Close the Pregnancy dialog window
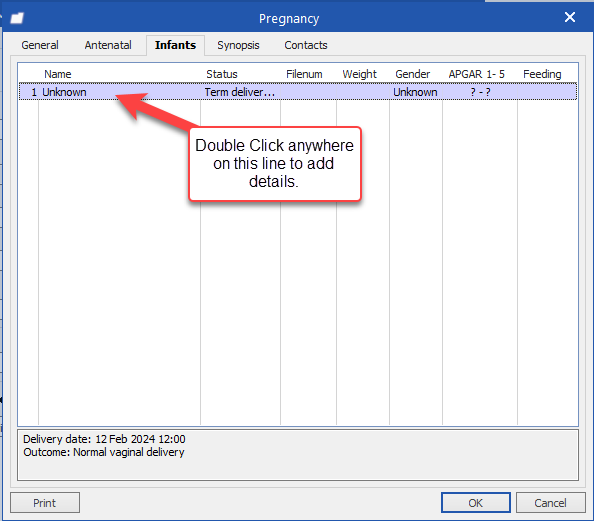Screen dimensions: 594x521 (x=570, y=17)
